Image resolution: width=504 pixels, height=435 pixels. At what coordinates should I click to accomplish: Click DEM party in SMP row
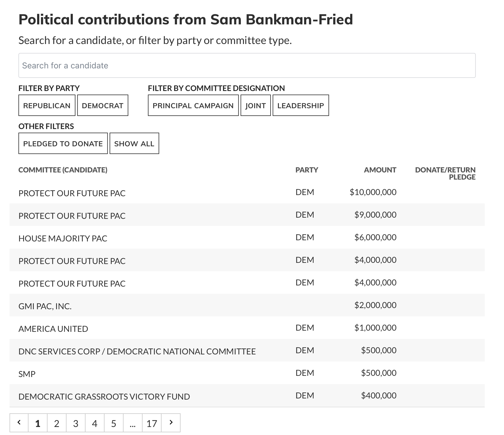coord(305,373)
